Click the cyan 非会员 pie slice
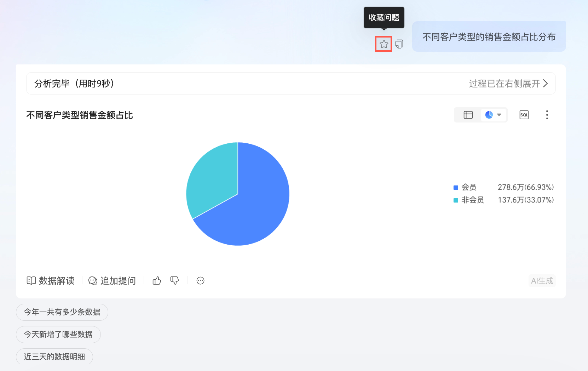This screenshot has width=588, height=371. click(216, 177)
